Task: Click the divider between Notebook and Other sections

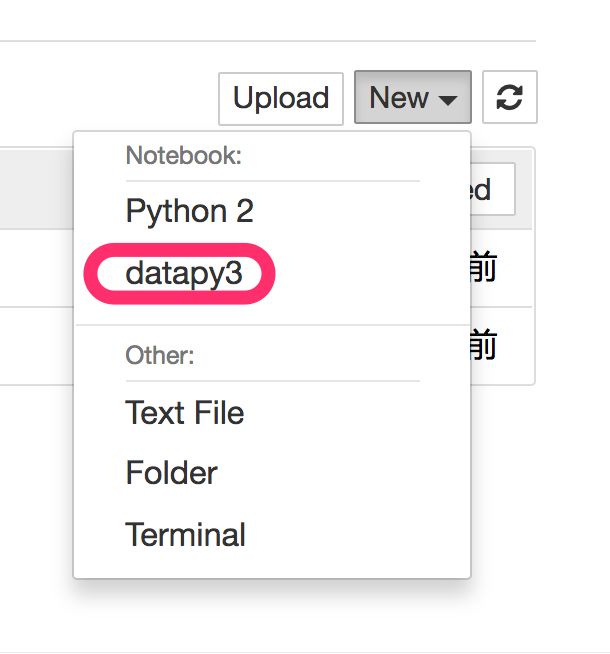Action: tap(272, 324)
